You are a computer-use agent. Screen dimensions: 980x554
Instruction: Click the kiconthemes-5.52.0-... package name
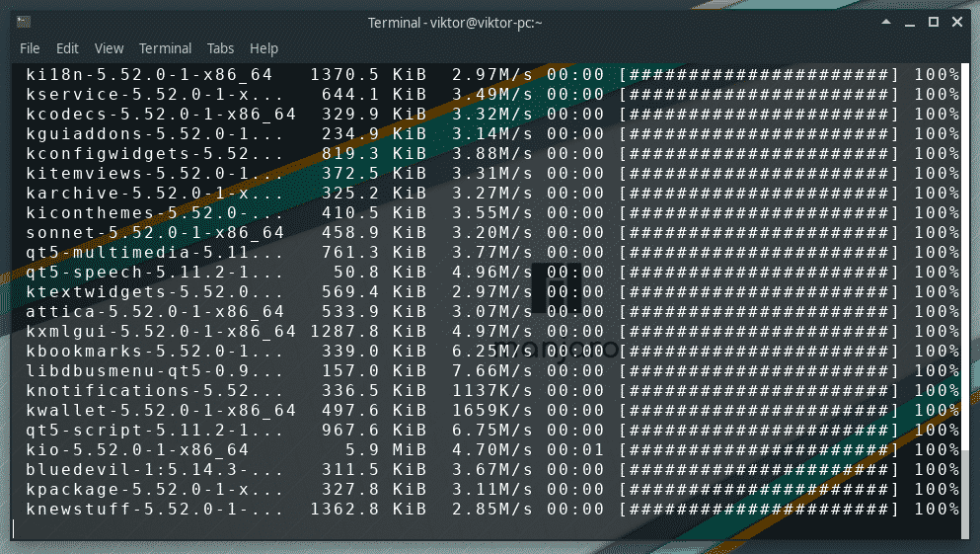[x=155, y=213]
